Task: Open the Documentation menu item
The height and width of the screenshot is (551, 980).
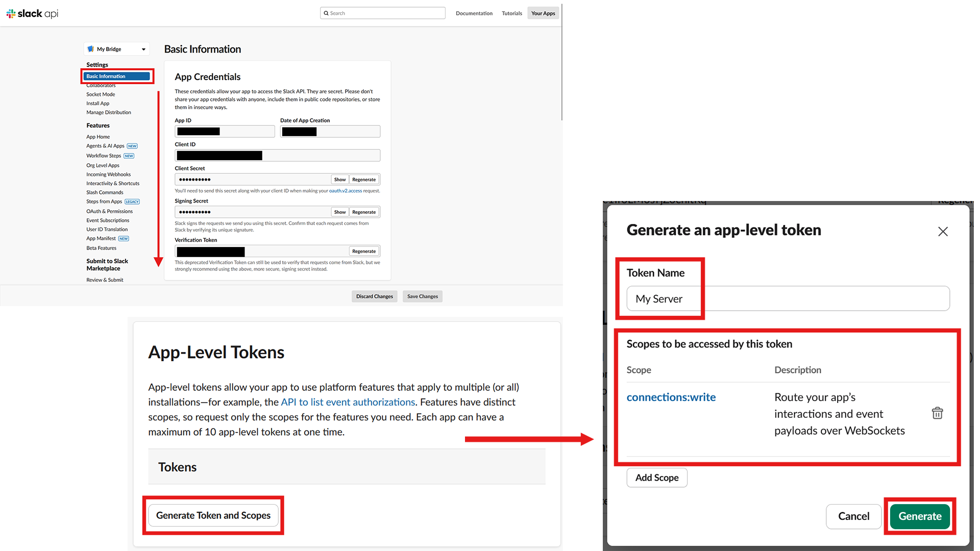Action: (474, 13)
